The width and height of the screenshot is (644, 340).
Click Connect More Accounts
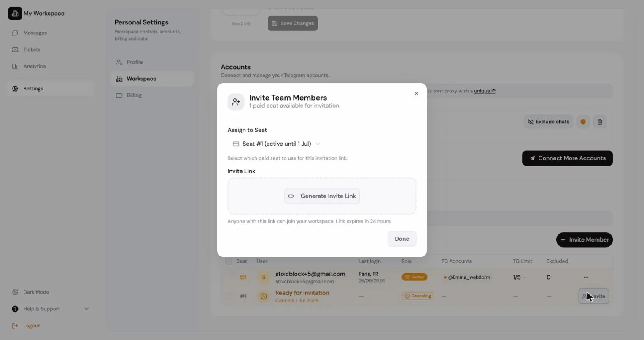tap(567, 158)
